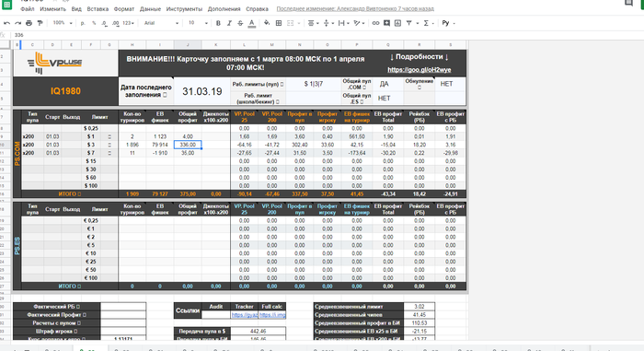Open the 100% zoom dropdown

(63, 23)
